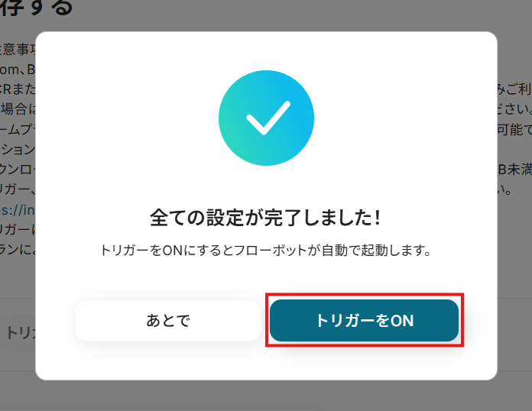This screenshot has width=532, height=411.
Task: Click the white checkmark completion icon
Action: (x=268, y=118)
